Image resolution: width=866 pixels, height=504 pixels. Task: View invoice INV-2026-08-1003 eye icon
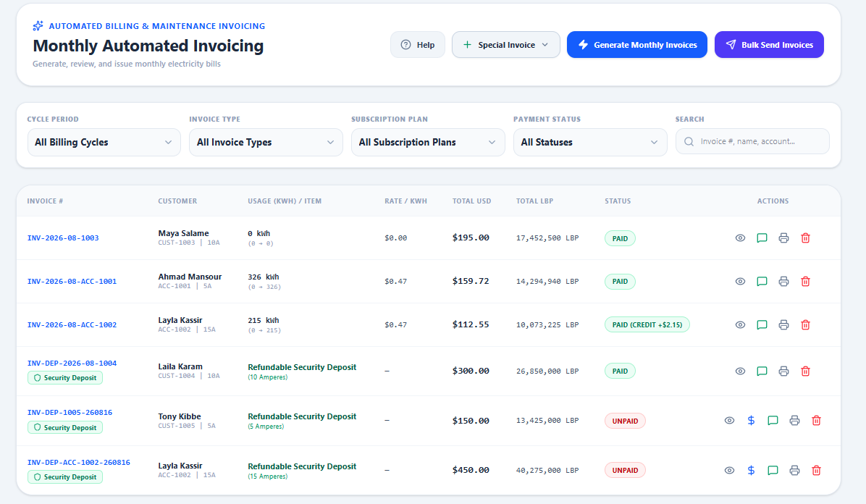click(740, 238)
